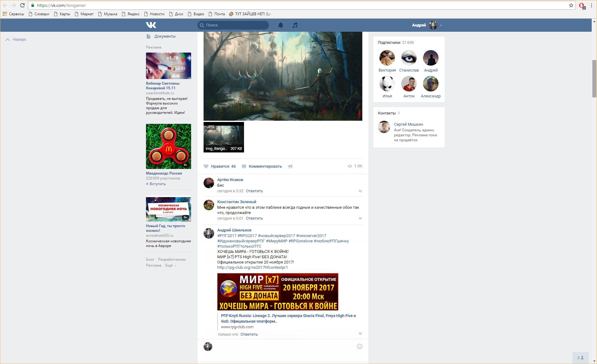
Task: Open the emoji smiley picker
Action: (x=360, y=347)
